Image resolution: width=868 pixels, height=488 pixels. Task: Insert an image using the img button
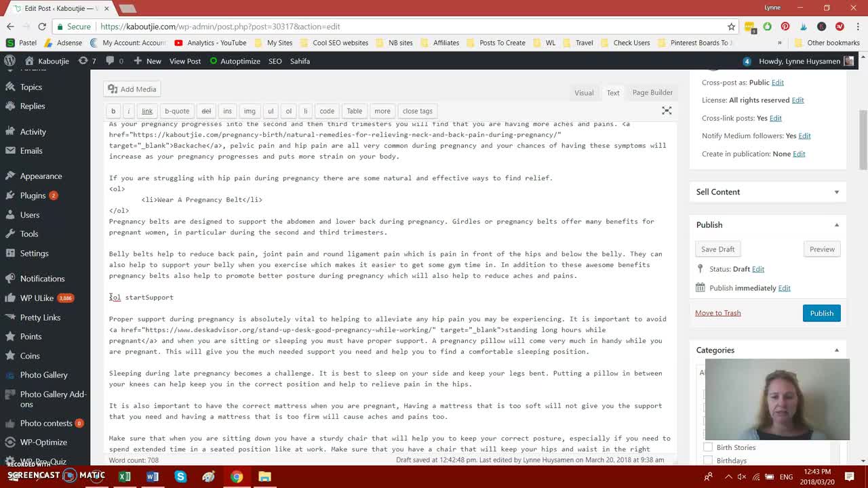(250, 110)
